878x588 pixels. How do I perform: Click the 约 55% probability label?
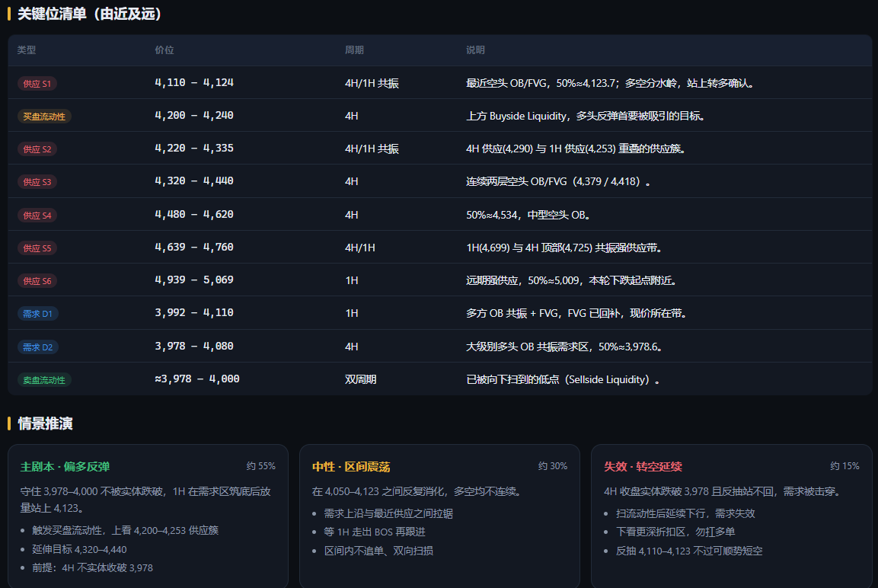pos(261,466)
